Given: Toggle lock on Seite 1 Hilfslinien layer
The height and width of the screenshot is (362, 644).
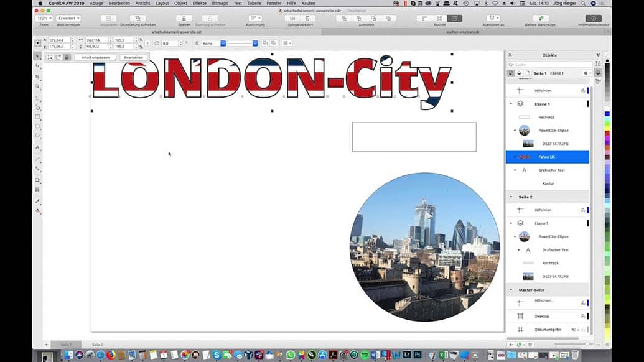Looking at the screenshot, I should pyautogui.click(x=582, y=91).
